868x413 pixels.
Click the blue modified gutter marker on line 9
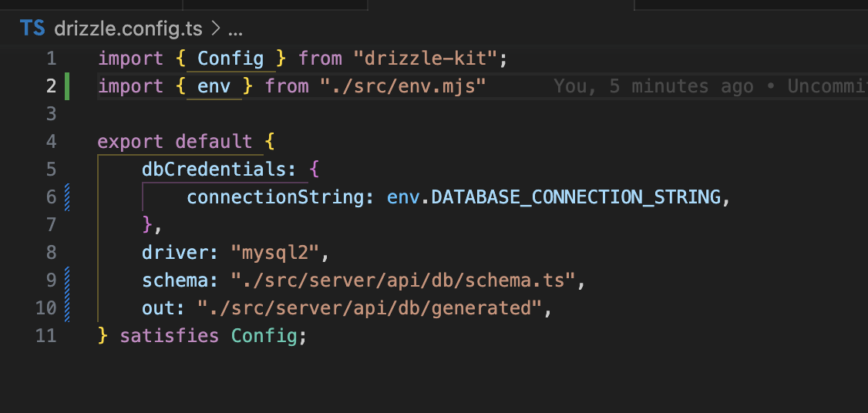point(68,280)
